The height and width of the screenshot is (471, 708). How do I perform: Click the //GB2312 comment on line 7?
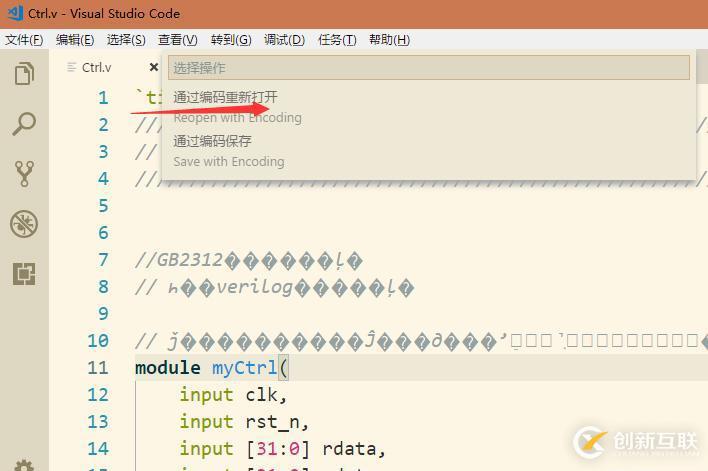248,261
